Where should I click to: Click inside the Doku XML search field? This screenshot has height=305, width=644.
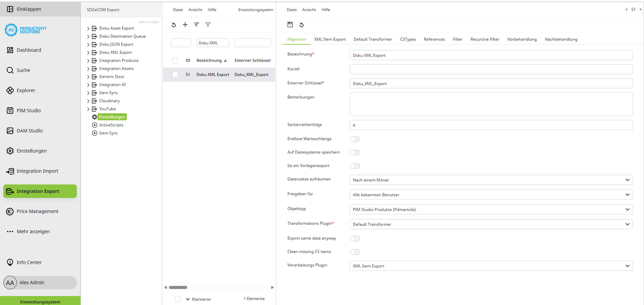(x=213, y=43)
